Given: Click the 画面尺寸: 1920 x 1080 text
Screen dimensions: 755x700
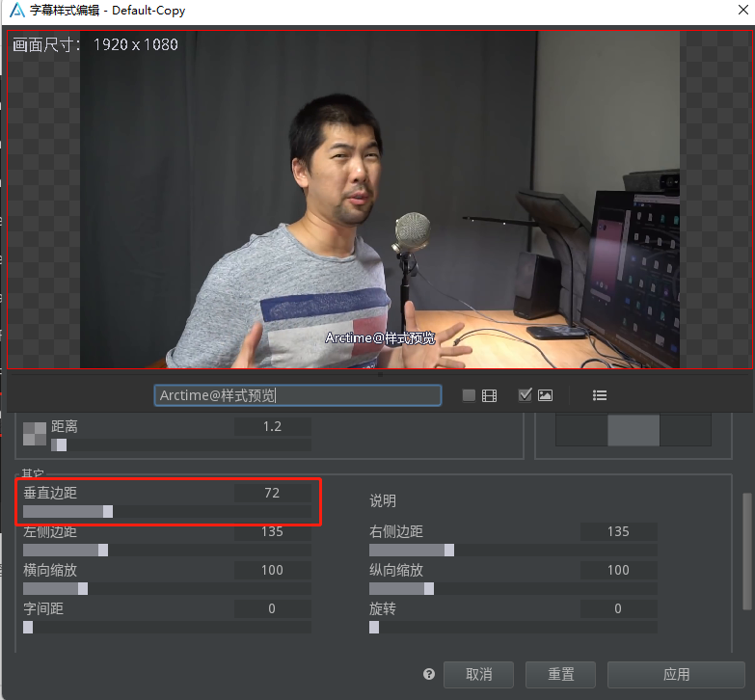Looking at the screenshot, I should point(95,44).
